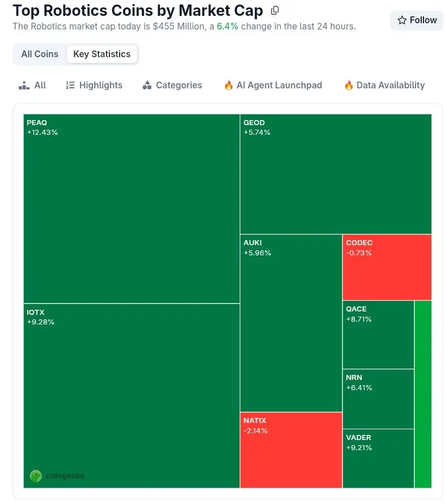Viewport: 445px width, 504px height.
Task: Select the red NATIX treemap block
Action: (291, 450)
